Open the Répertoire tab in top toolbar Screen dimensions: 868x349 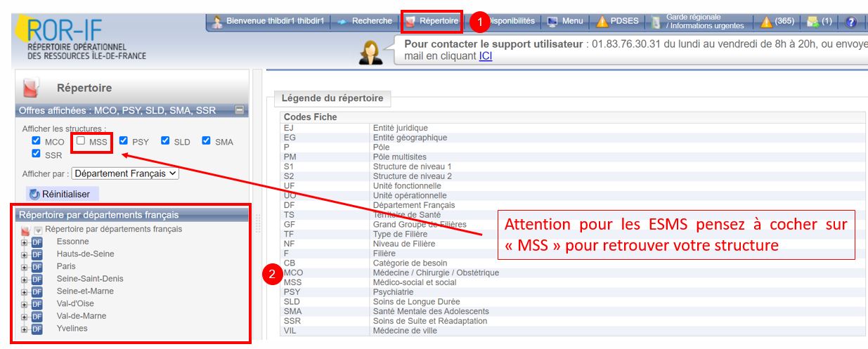[432, 21]
